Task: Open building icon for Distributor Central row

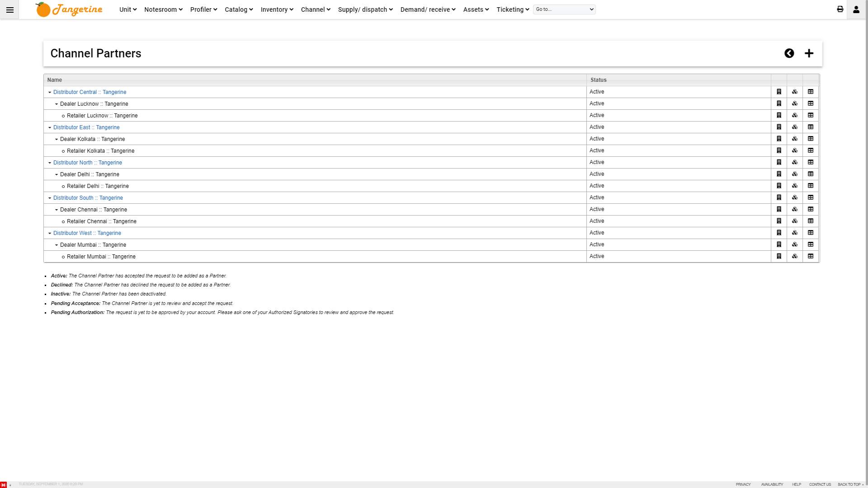Action: (779, 92)
